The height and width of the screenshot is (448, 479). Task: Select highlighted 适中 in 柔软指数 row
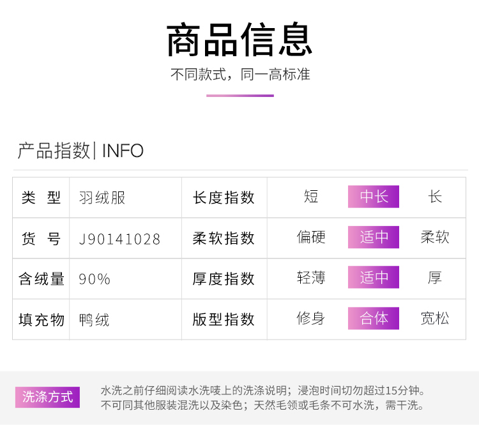(374, 237)
